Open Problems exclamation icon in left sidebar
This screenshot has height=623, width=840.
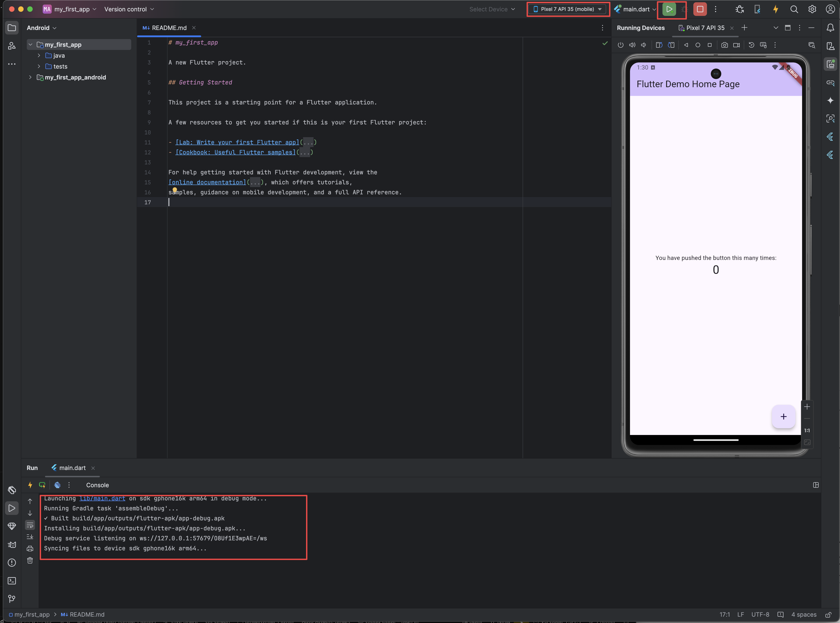(12, 563)
